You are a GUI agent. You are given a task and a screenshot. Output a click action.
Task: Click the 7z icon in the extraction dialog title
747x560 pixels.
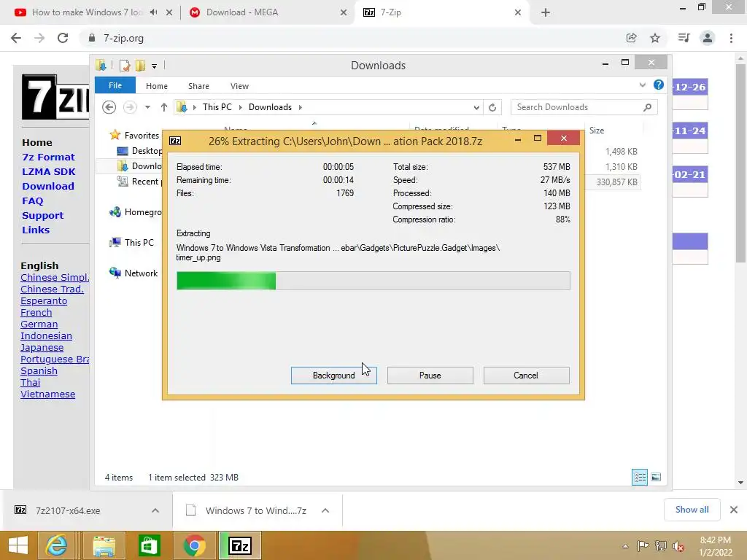tap(175, 141)
